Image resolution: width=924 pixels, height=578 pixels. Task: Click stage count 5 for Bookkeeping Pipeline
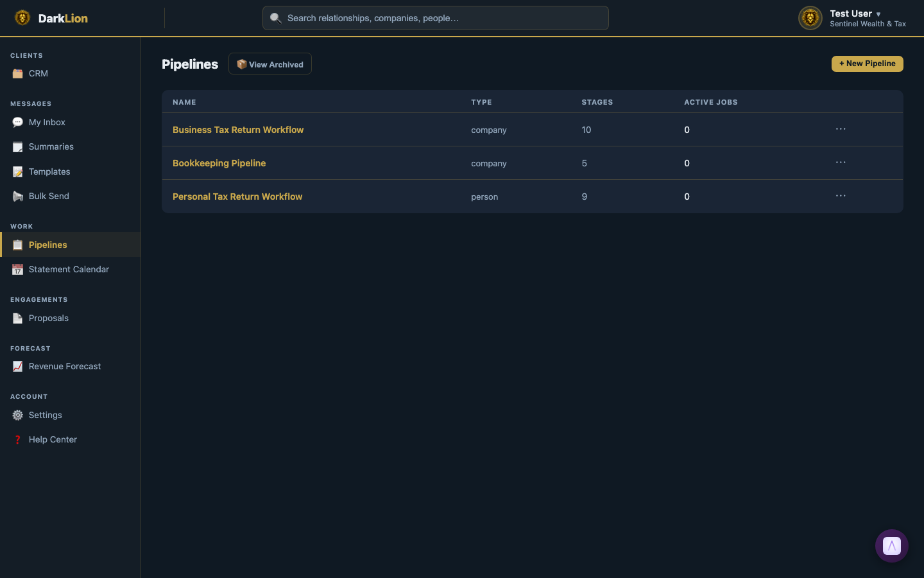pos(585,163)
